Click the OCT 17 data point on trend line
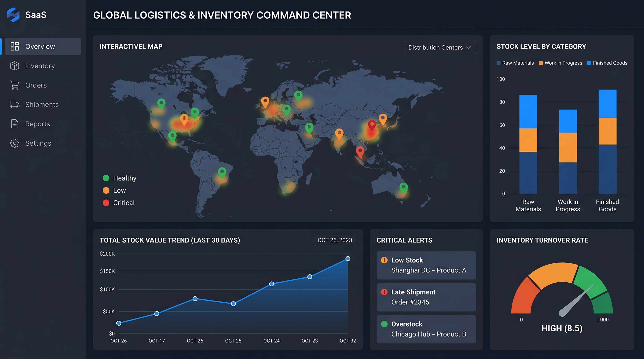Screen dimensions: 644x359 157,314
